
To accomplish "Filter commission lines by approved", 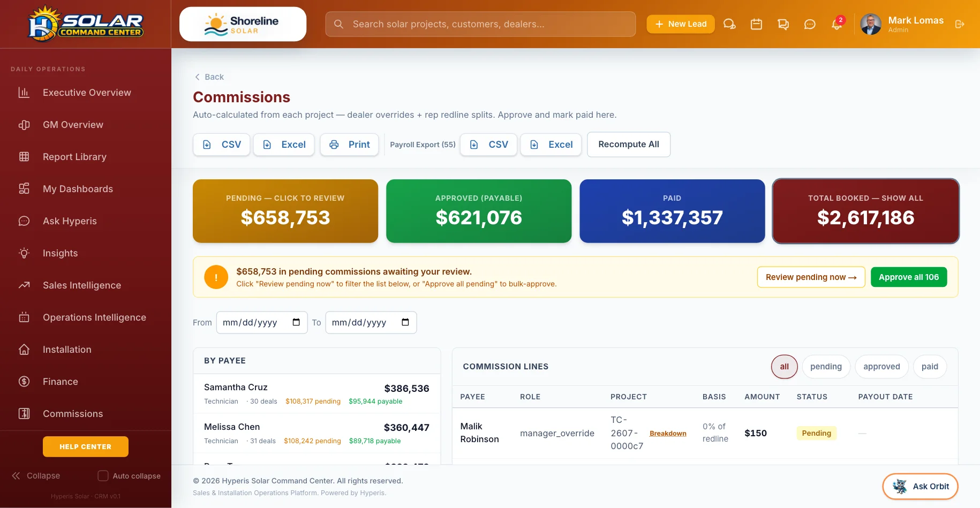I will tap(881, 367).
